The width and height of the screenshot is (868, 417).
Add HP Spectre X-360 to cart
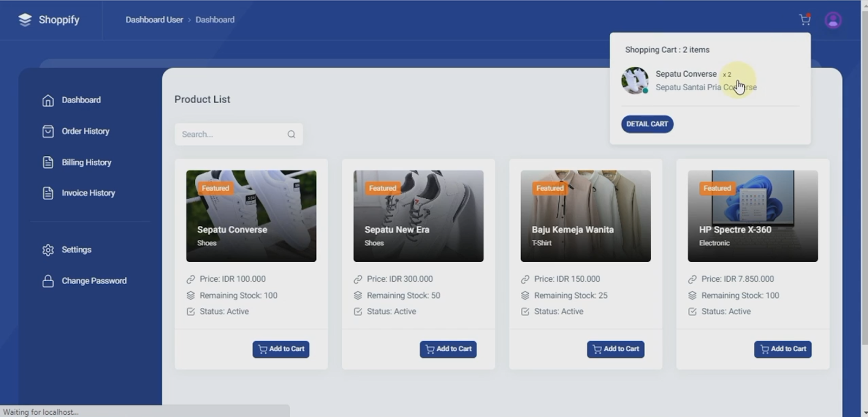click(783, 349)
